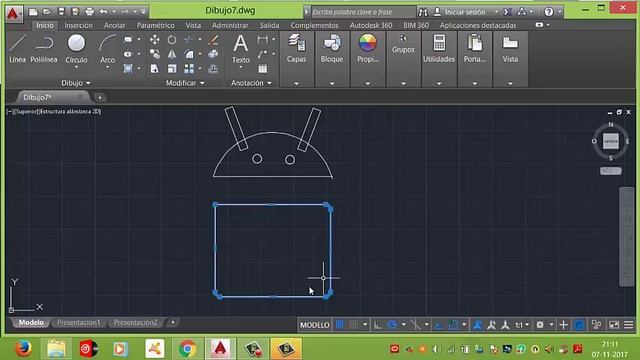This screenshot has height=360, width=640.
Task: Insert a Table from Anotación panel
Action: (x=262, y=69)
